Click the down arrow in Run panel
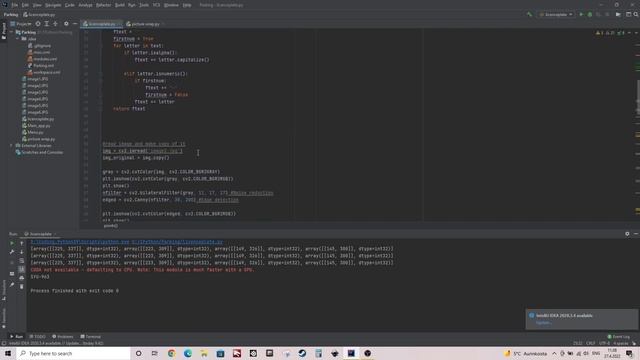This screenshot has height=360, width=640. click(x=22, y=252)
